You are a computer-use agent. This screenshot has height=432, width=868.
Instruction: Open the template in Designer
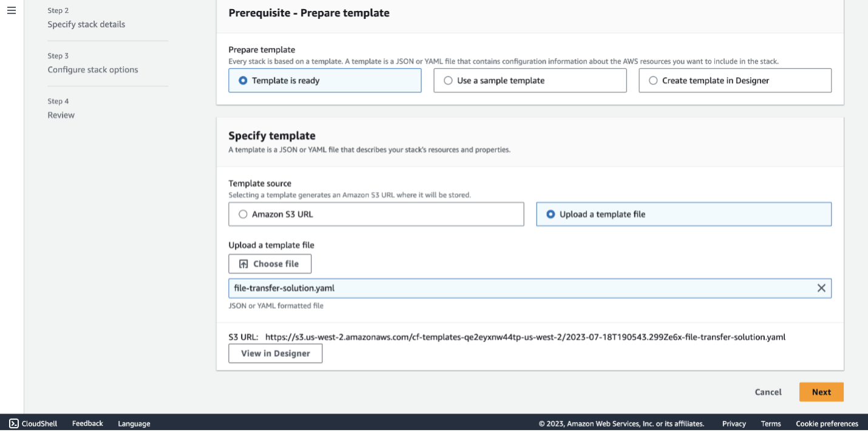(x=275, y=353)
